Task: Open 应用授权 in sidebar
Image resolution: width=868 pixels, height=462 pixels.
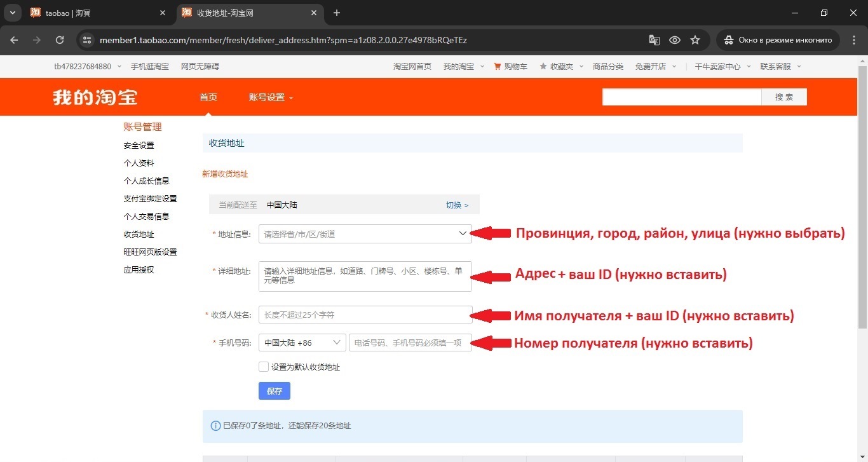Action: point(139,269)
